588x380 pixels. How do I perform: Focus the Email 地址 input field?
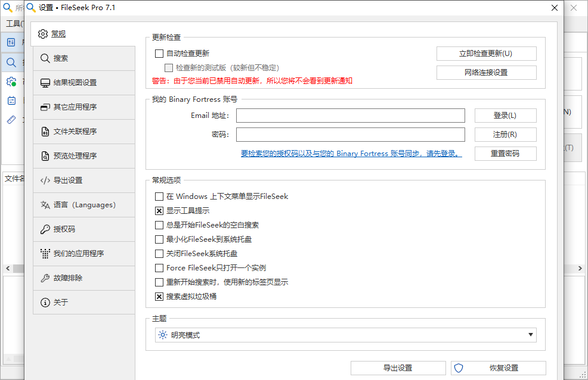[351, 116]
